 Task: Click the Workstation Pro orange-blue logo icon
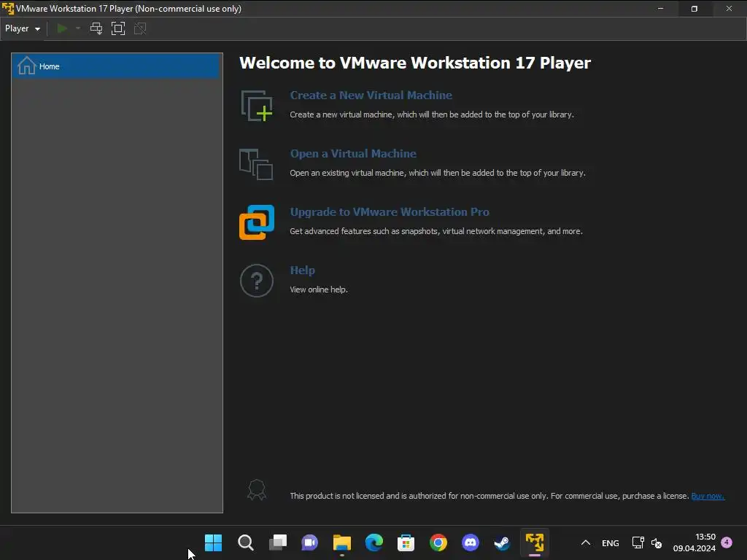257,222
